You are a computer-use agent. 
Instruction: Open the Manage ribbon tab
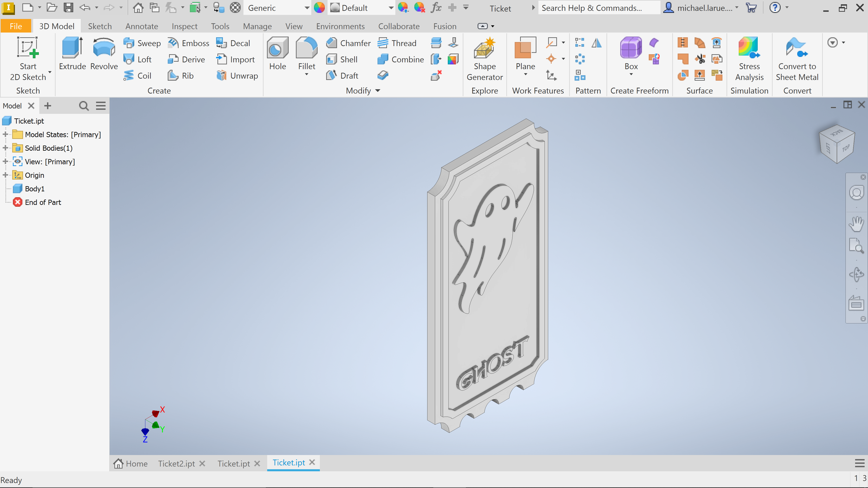[x=257, y=26]
